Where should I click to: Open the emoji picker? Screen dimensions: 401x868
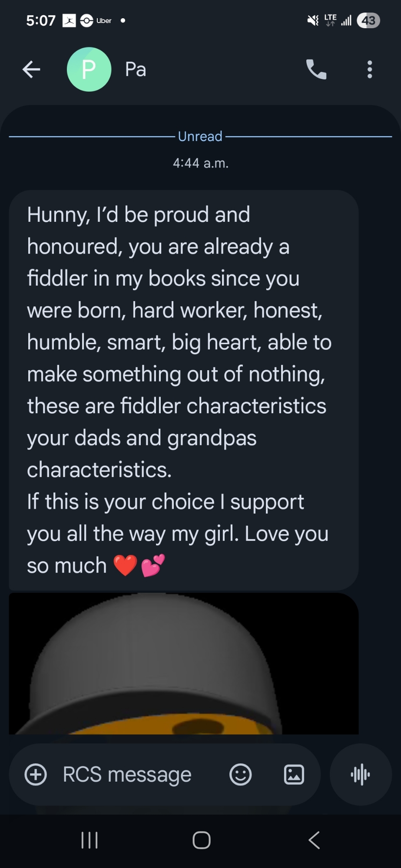click(x=241, y=774)
